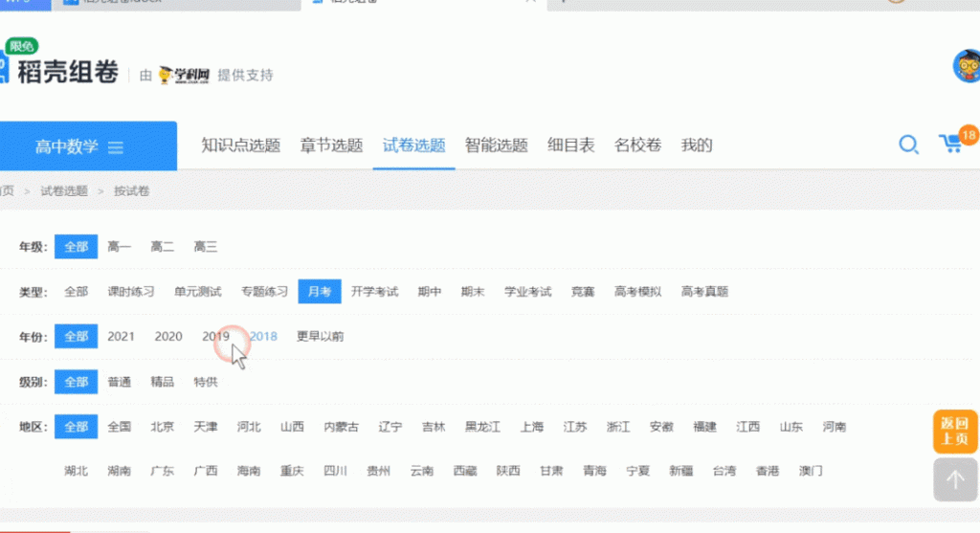Screen dimensions: 980x533
Task: Filter region by 山东
Action: [x=791, y=427]
